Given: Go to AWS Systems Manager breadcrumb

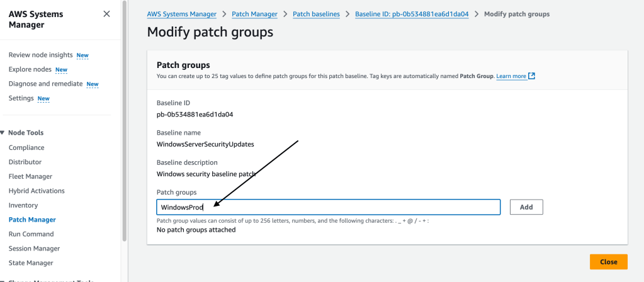Looking at the screenshot, I should (181, 14).
